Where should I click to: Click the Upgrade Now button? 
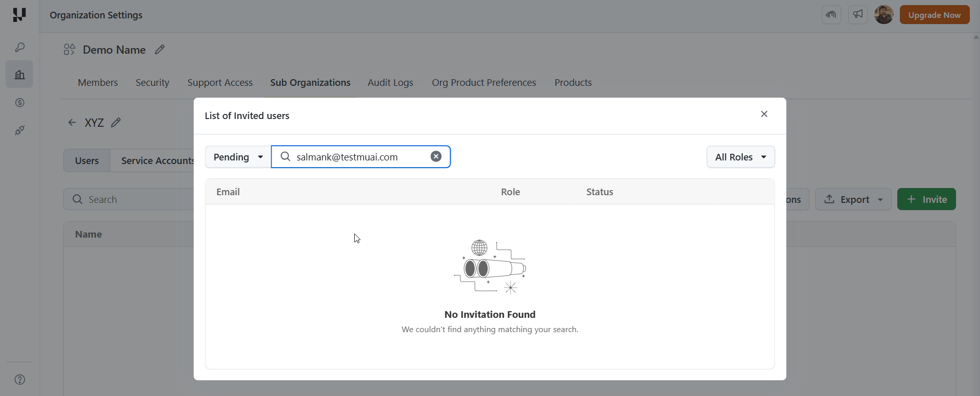(x=935, y=15)
